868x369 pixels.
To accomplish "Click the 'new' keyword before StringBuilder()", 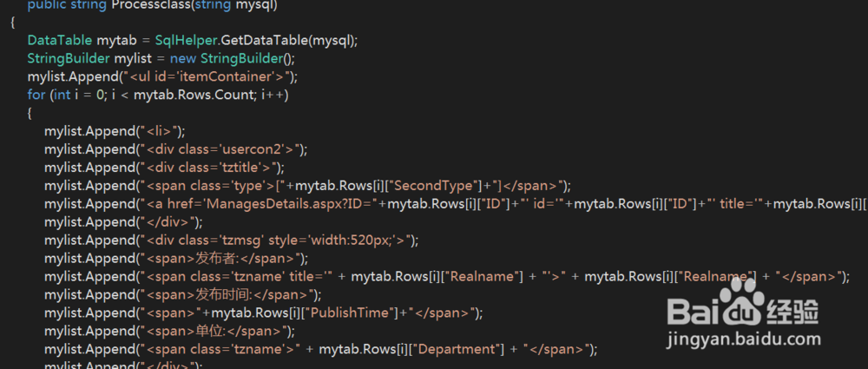I will pos(182,59).
